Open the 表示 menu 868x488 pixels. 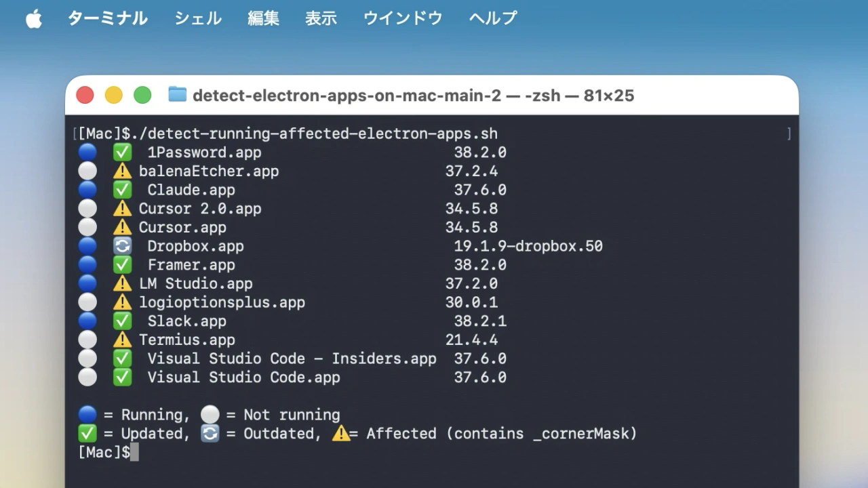coord(321,18)
